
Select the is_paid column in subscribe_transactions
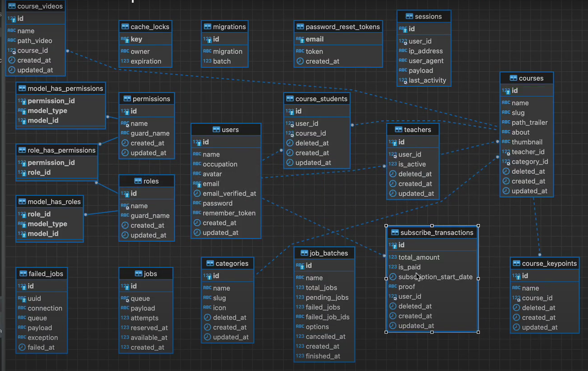click(x=409, y=267)
